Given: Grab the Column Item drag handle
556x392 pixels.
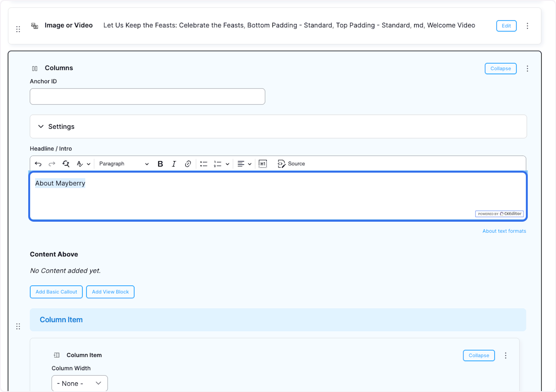Looking at the screenshot, I should [x=18, y=326].
